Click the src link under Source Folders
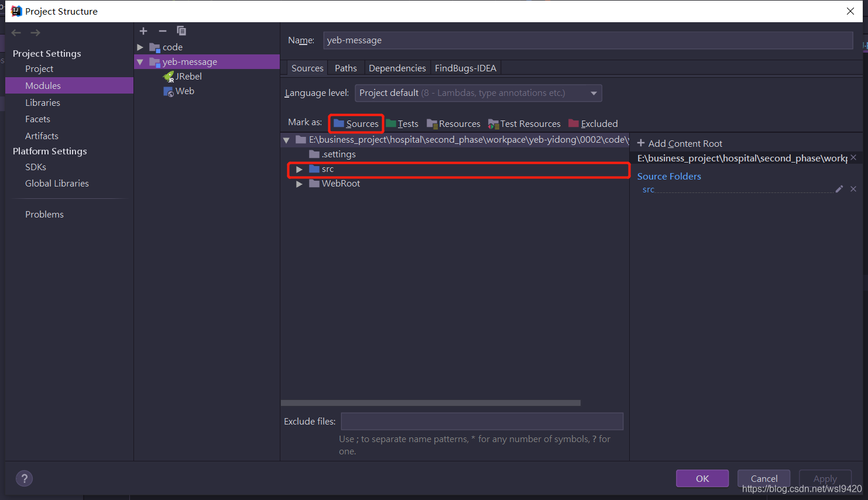The image size is (868, 500). 649,189
